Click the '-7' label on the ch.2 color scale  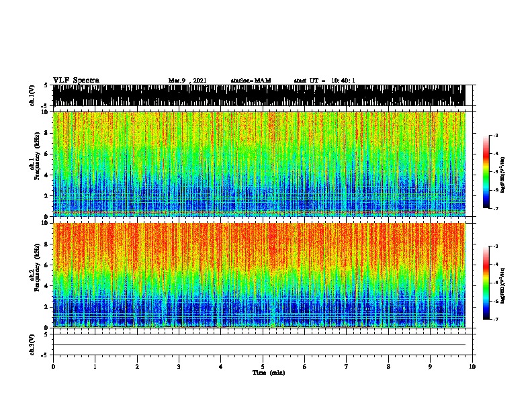click(x=496, y=319)
